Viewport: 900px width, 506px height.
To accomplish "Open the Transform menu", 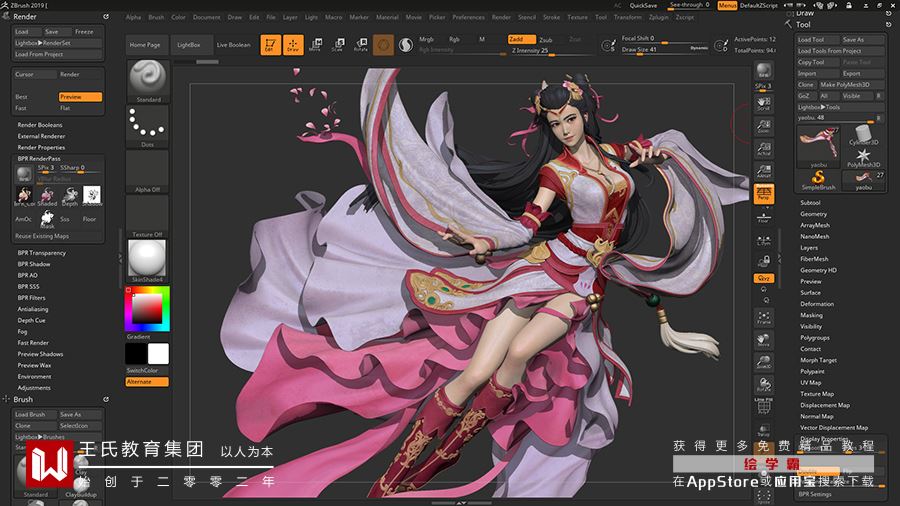I will point(628,17).
